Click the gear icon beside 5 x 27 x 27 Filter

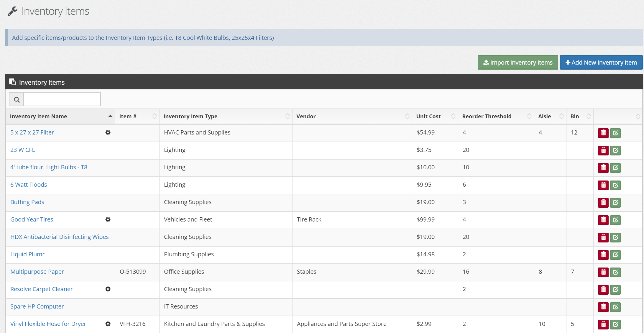108,132
